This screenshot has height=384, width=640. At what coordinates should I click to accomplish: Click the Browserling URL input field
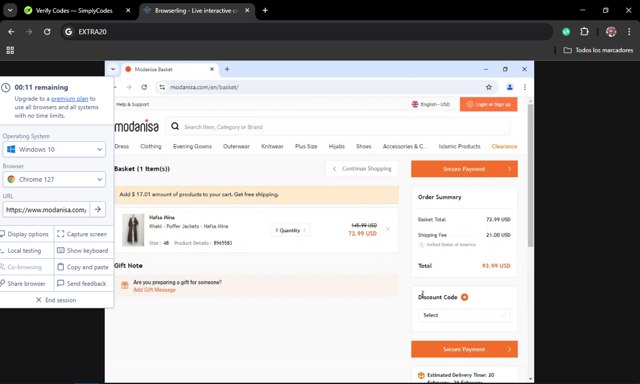(x=46, y=210)
